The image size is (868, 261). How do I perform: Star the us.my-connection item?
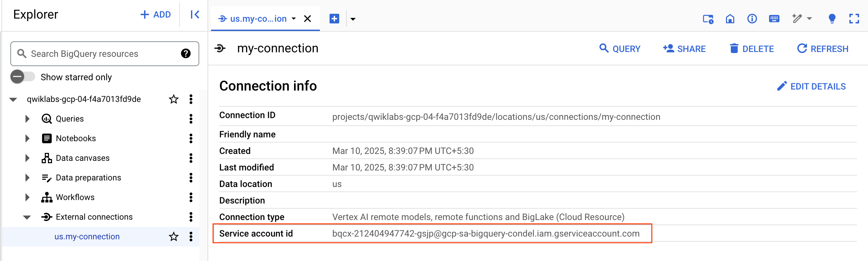click(x=174, y=237)
